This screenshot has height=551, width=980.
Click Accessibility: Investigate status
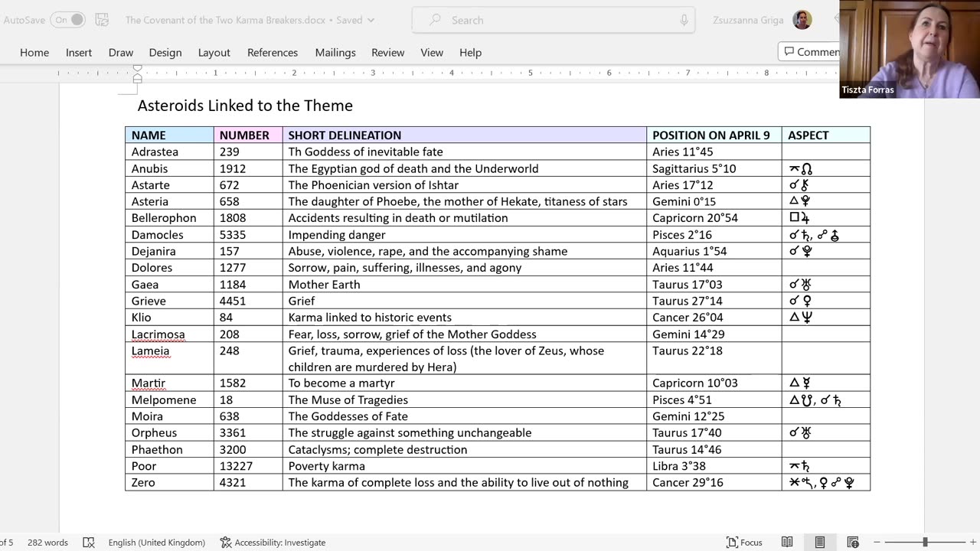click(273, 543)
